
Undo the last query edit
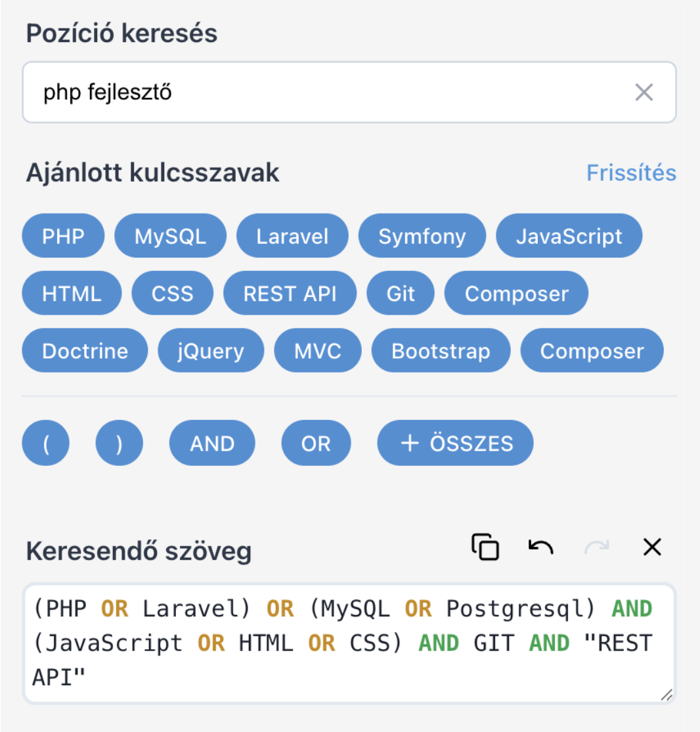[x=540, y=547]
